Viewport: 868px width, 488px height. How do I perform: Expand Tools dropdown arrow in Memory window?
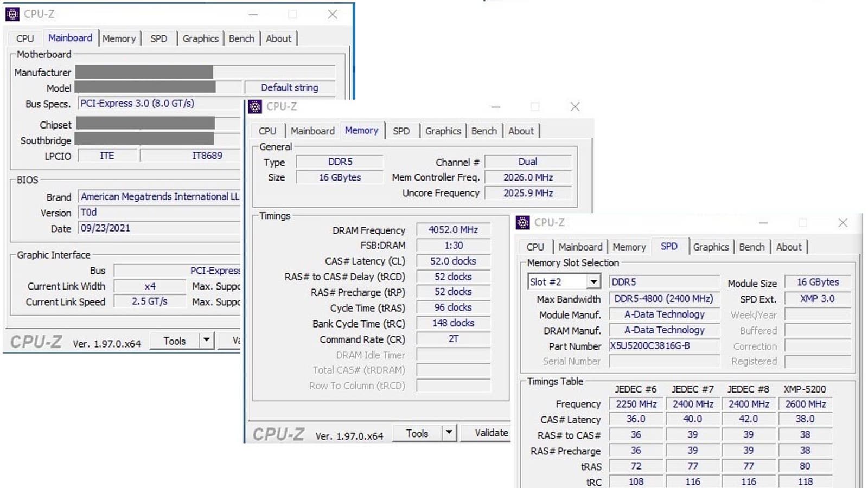(449, 433)
